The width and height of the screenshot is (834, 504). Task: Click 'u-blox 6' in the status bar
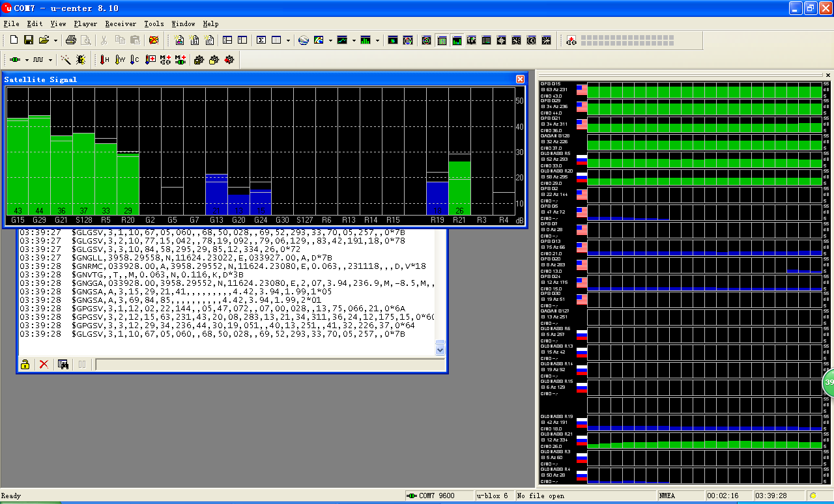click(x=493, y=496)
